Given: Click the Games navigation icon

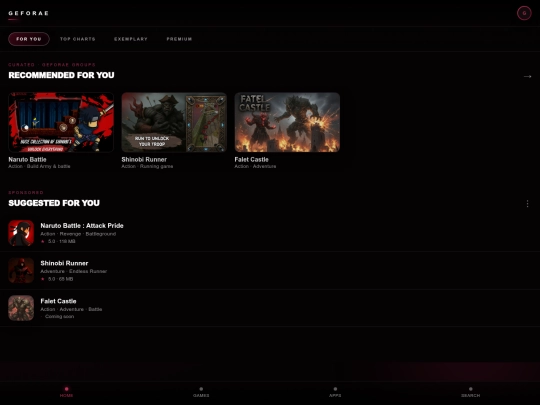Looking at the screenshot, I should pos(201,389).
